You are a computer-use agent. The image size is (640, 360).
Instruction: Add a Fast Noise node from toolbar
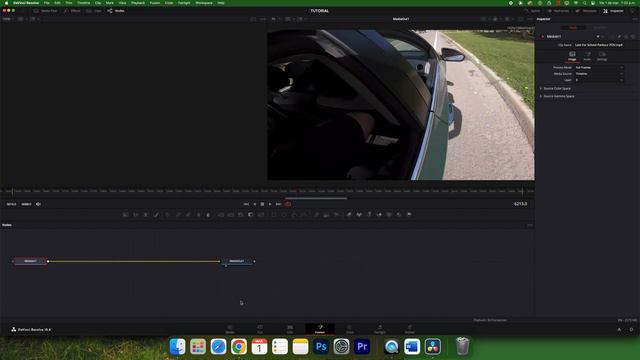coord(136,214)
